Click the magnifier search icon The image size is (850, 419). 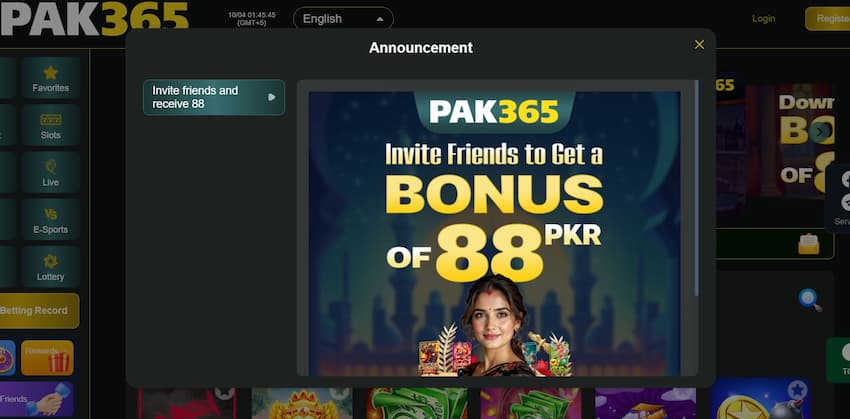[x=810, y=300]
